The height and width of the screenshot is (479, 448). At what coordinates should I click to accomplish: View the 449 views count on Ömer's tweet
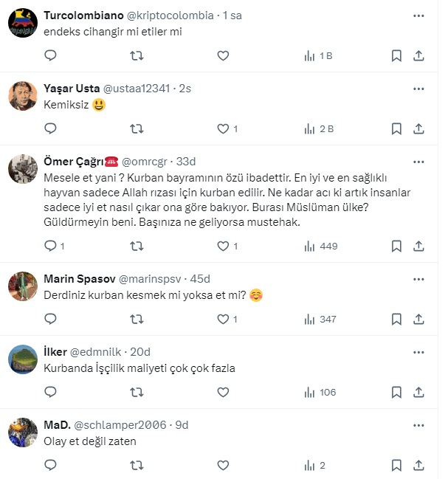320,246
